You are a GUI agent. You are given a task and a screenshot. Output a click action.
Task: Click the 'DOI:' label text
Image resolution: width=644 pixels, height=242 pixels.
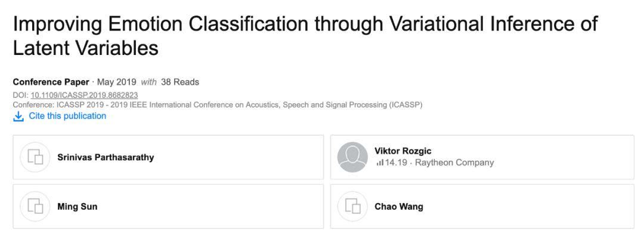(x=20, y=95)
